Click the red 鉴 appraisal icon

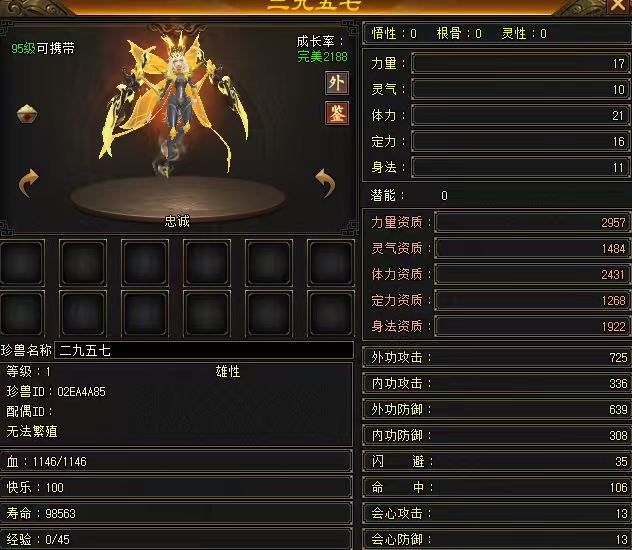337,113
